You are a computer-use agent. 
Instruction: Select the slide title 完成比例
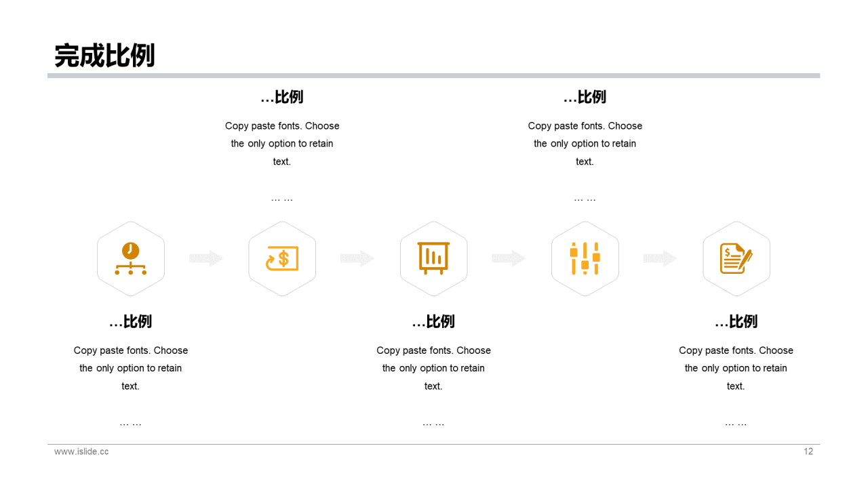(104, 56)
